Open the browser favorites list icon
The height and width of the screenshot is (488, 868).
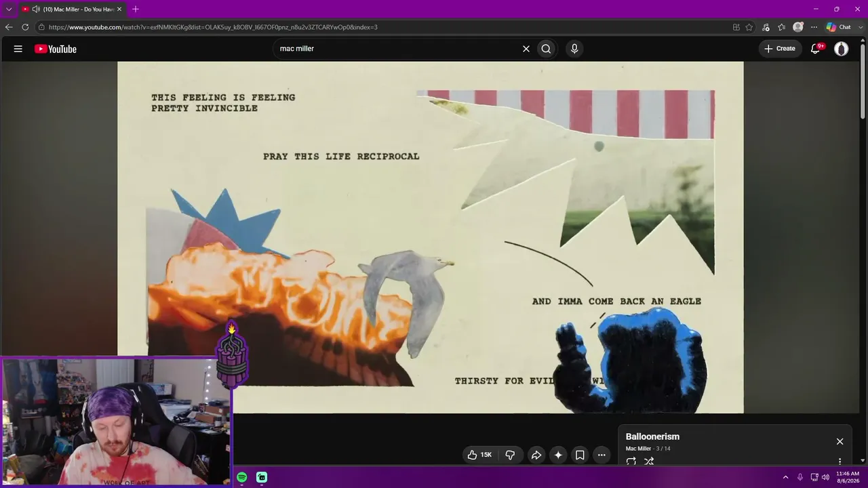(x=782, y=27)
